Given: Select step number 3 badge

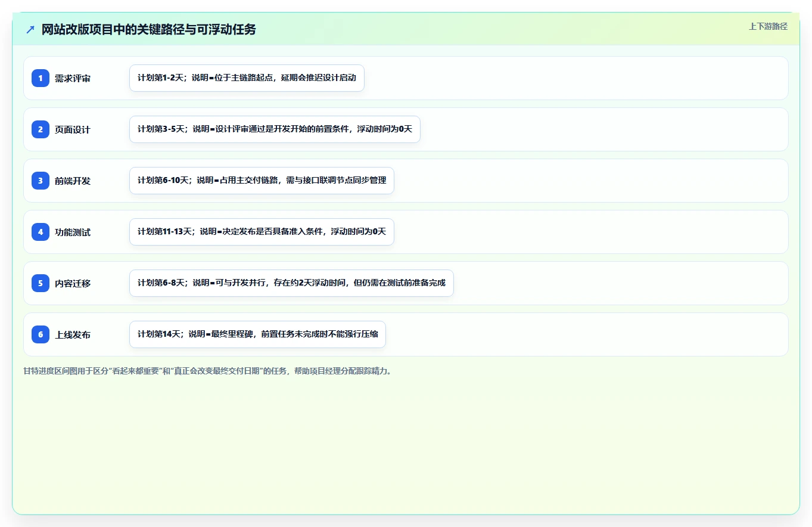Looking at the screenshot, I should (41, 181).
